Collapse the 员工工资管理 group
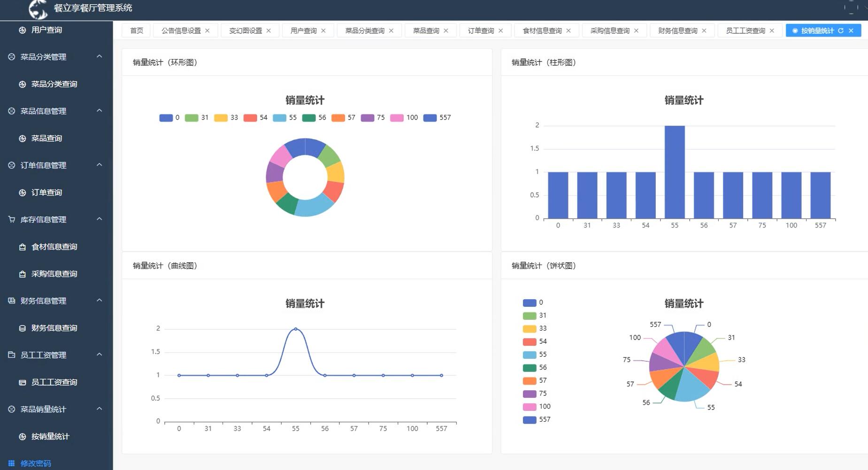 99,355
